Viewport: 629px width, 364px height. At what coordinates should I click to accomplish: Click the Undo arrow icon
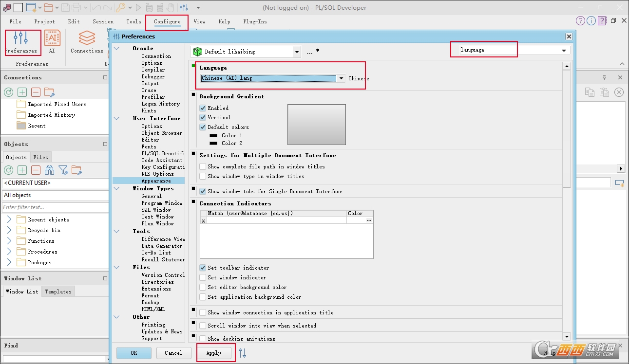point(95,7)
